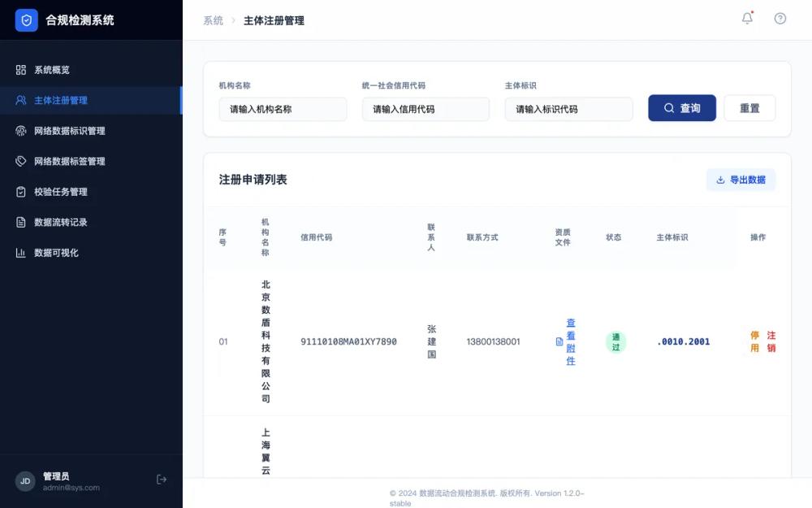Screen dimensions: 812x508
Task: Open 网络数据标识管理 from the sidebar
Action: point(23,130)
